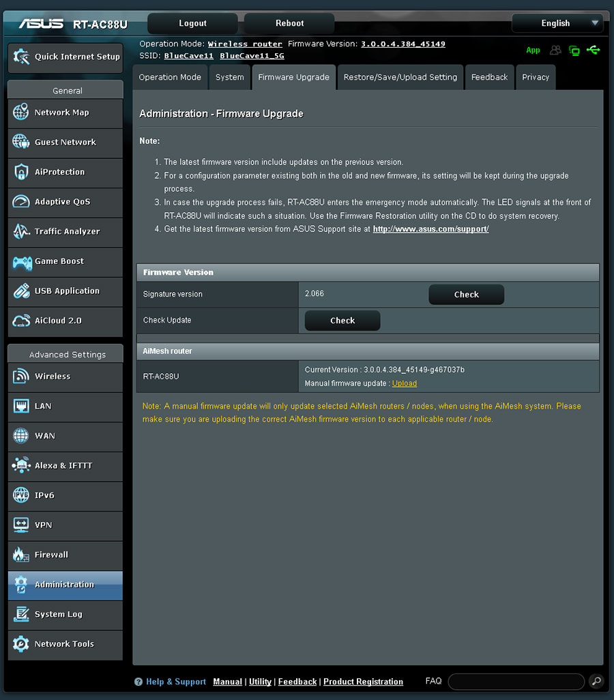The image size is (614, 700).
Task: Click the Help & Support question icon
Action: pyautogui.click(x=138, y=682)
